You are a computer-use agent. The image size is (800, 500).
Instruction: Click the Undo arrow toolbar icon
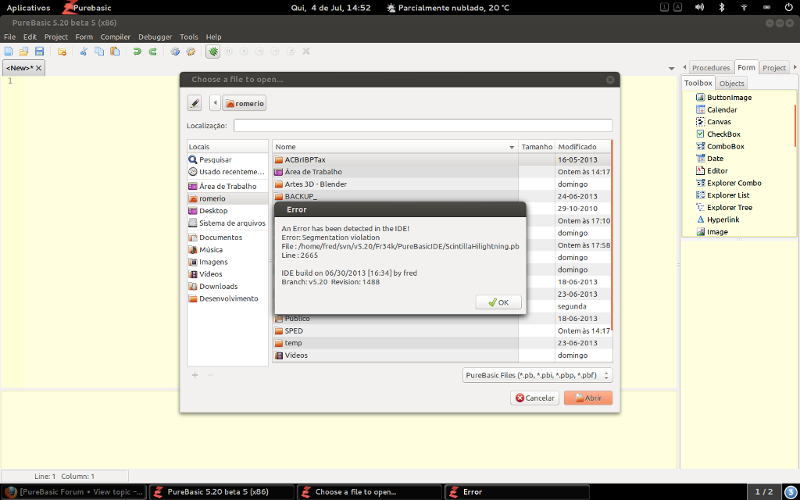137,51
